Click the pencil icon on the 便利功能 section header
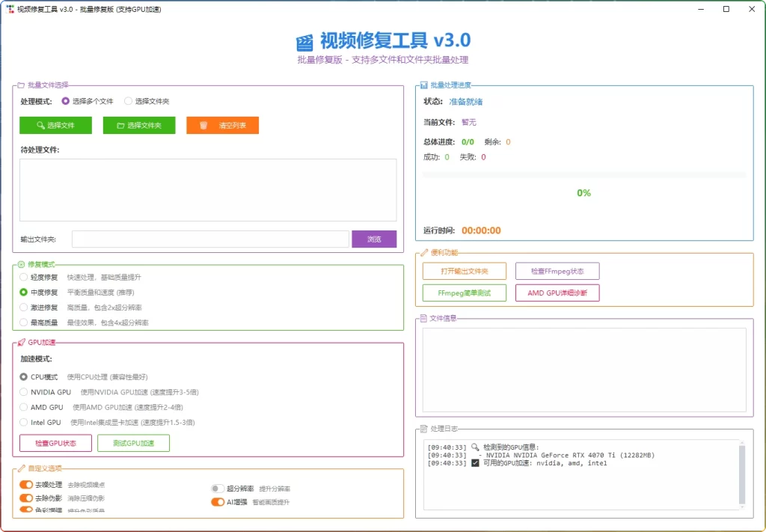Viewport: 766px width, 532px height. pyautogui.click(x=424, y=253)
